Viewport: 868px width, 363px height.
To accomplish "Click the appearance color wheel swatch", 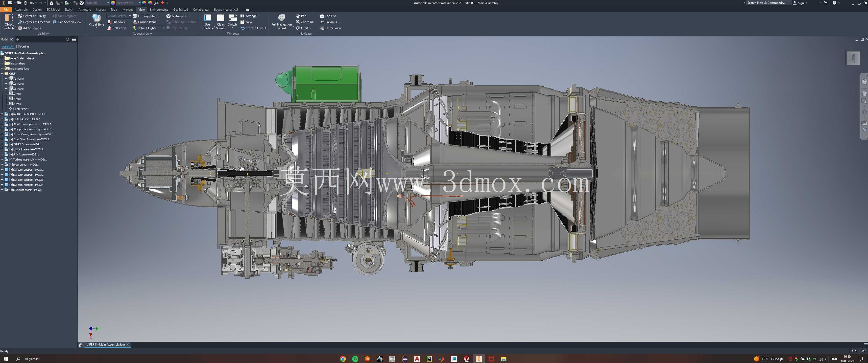I will [113, 3].
